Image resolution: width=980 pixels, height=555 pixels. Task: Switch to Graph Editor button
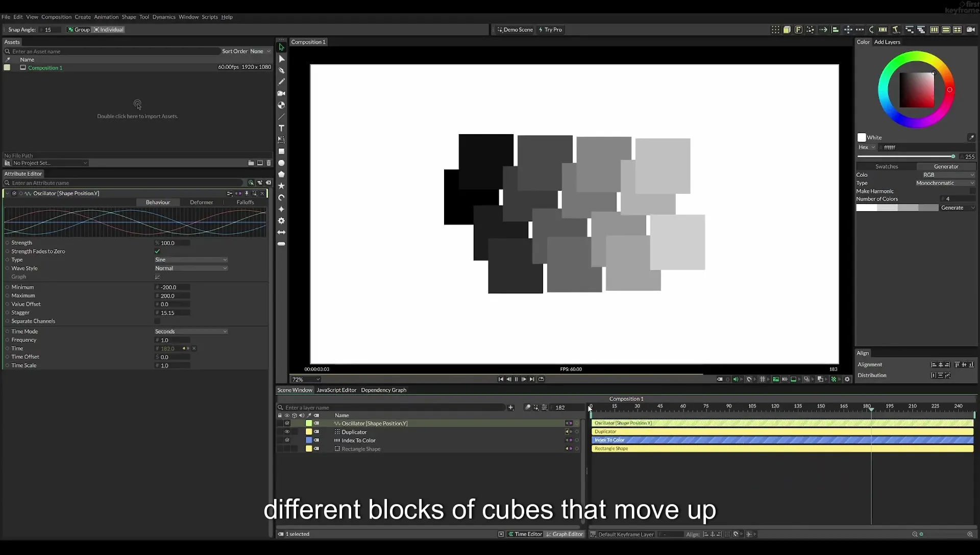pyautogui.click(x=564, y=534)
